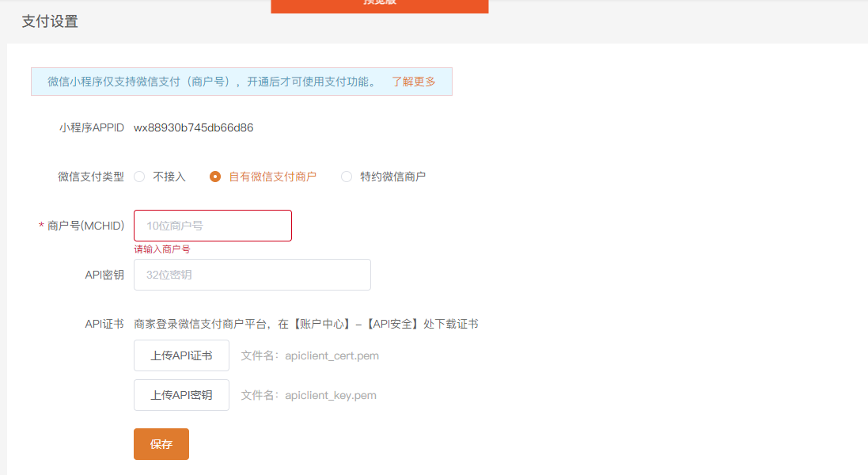868x475 pixels.
Task: Click the API证书 download instruction text
Action: pos(305,324)
